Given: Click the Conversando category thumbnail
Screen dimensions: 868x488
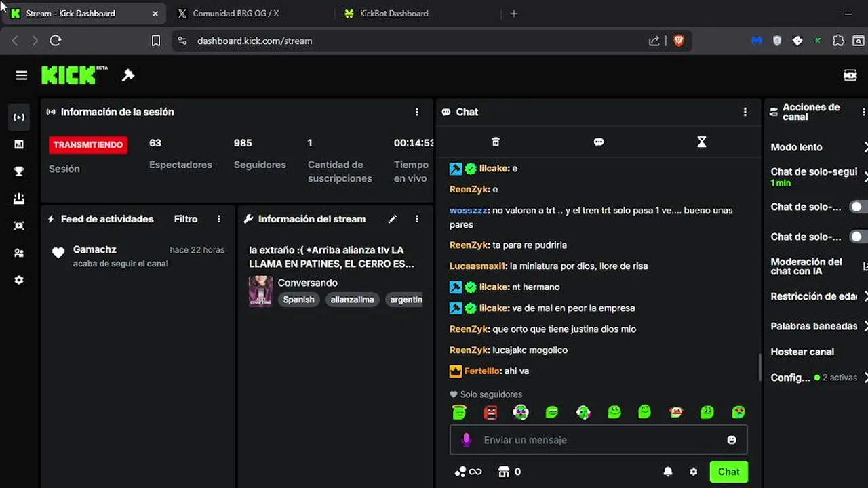Looking at the screenshot, I should 261,291.
